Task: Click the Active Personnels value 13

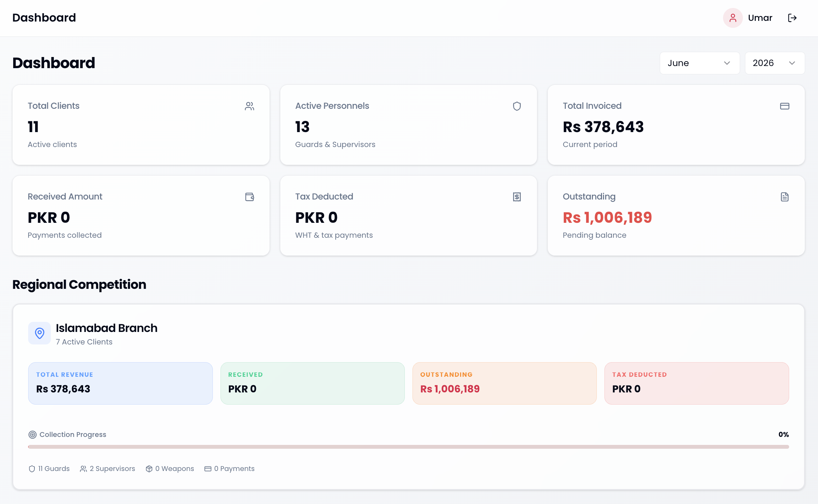Action: point(302,127)
